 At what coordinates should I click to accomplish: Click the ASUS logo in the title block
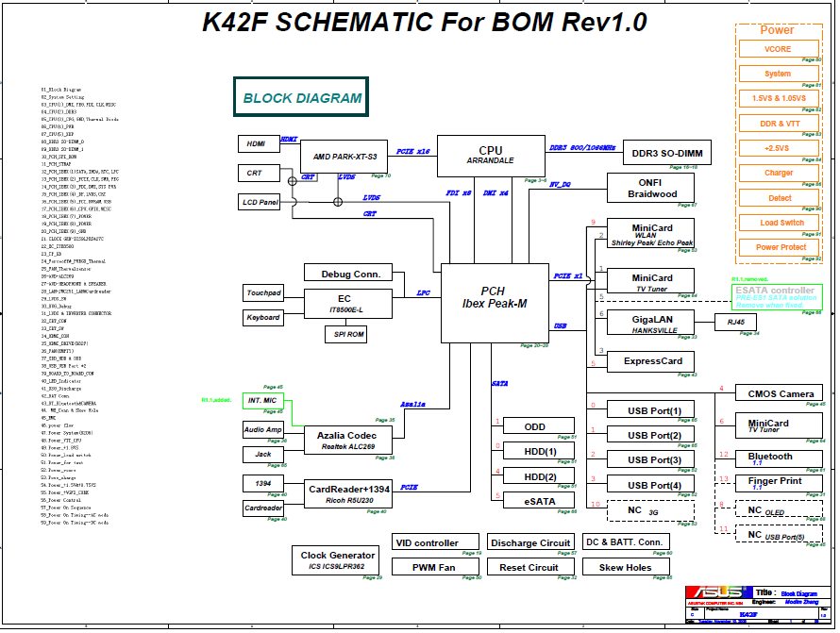click(718, 592)
